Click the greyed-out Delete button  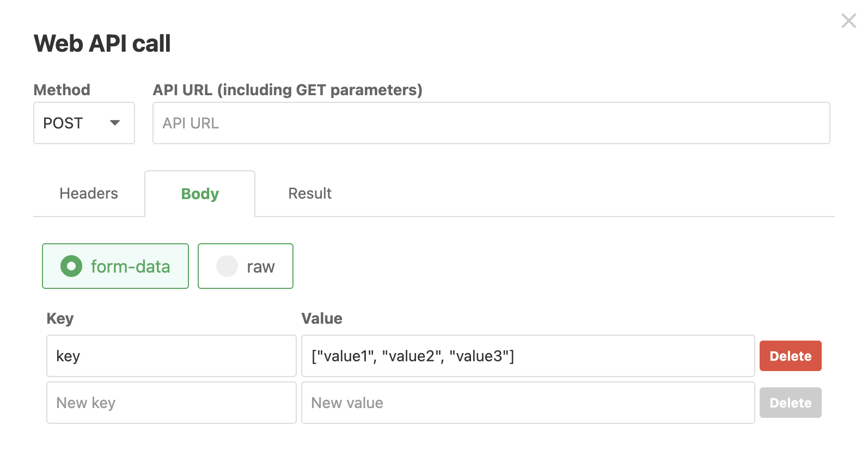[x=790, y=403]
